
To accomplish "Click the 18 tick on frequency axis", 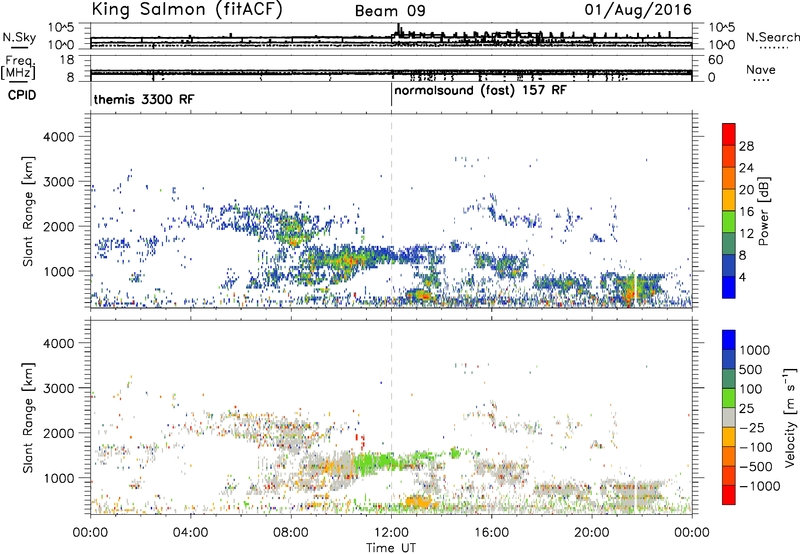I will coord(67,60).
